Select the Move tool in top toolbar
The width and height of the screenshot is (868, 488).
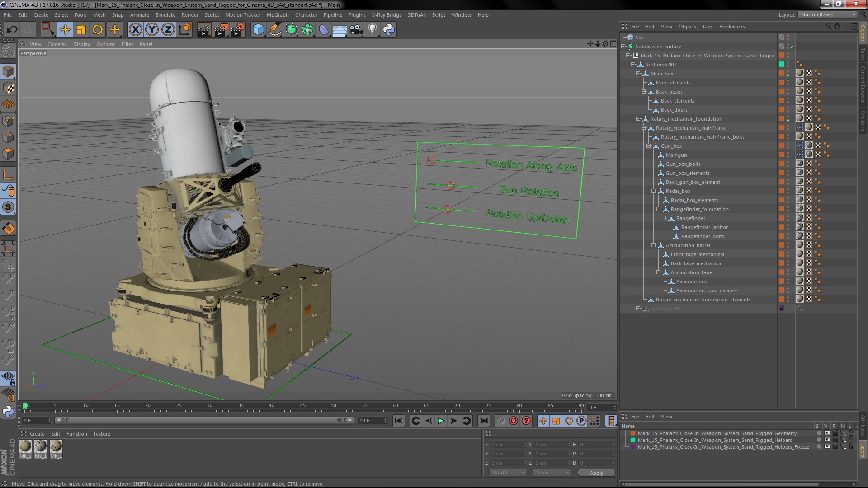65,30
